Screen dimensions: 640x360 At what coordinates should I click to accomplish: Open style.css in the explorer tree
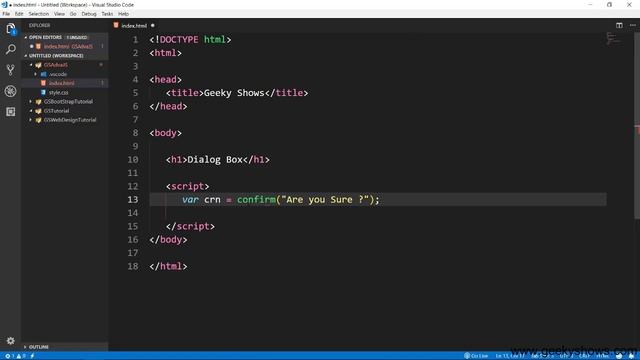coord(64,93)
